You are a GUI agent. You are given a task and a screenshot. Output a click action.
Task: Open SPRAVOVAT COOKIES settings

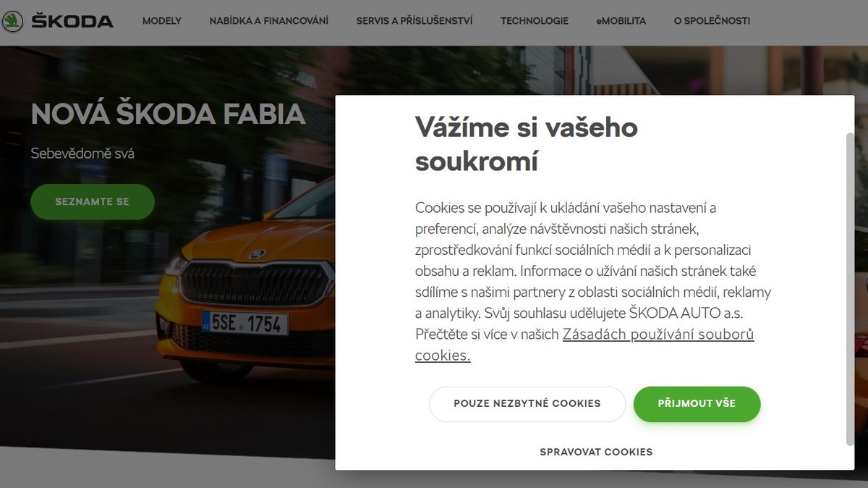click(x=596, y=452)
